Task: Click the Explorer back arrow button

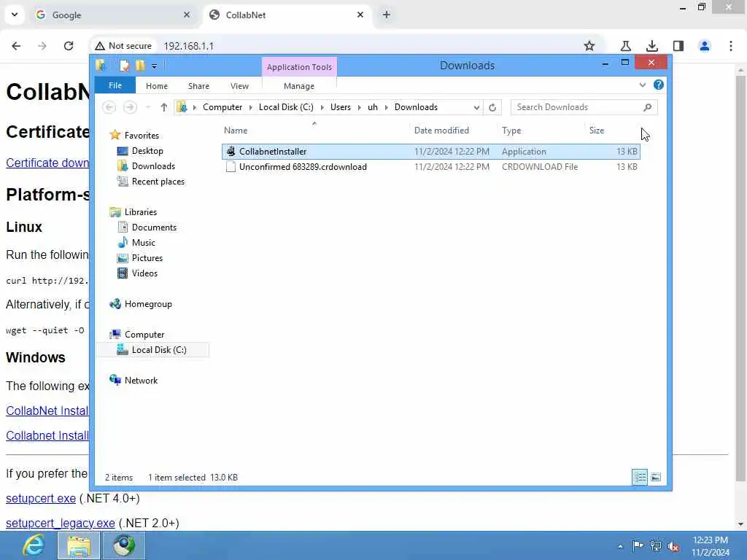Action: pyautogui.click(x=109, y=107)
